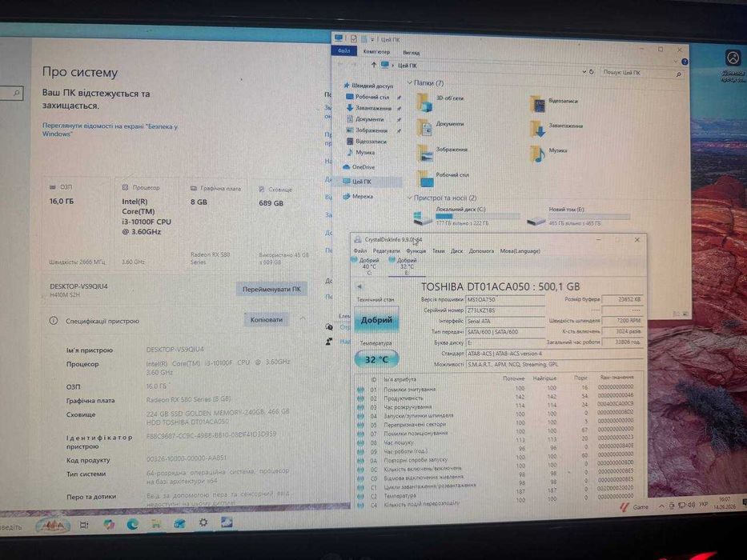The height and width of the screenshot is (560, 747).
Task: Open Теми menu in CrystalDiskInfo
Action: (x=438, y=250)
